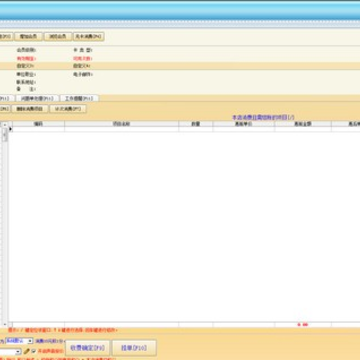The image size is (360, 360).
Task: Click the 增加会员 button
Action: [28, 37]
